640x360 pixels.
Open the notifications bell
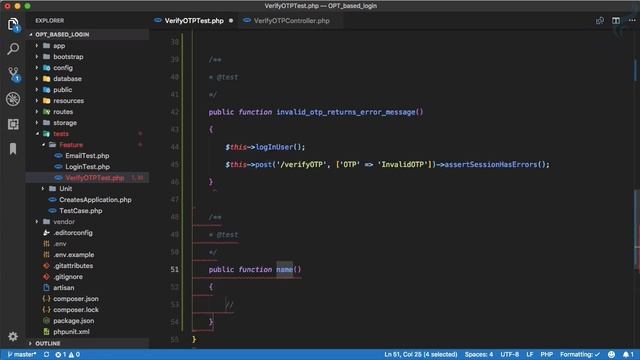point(628,354)
